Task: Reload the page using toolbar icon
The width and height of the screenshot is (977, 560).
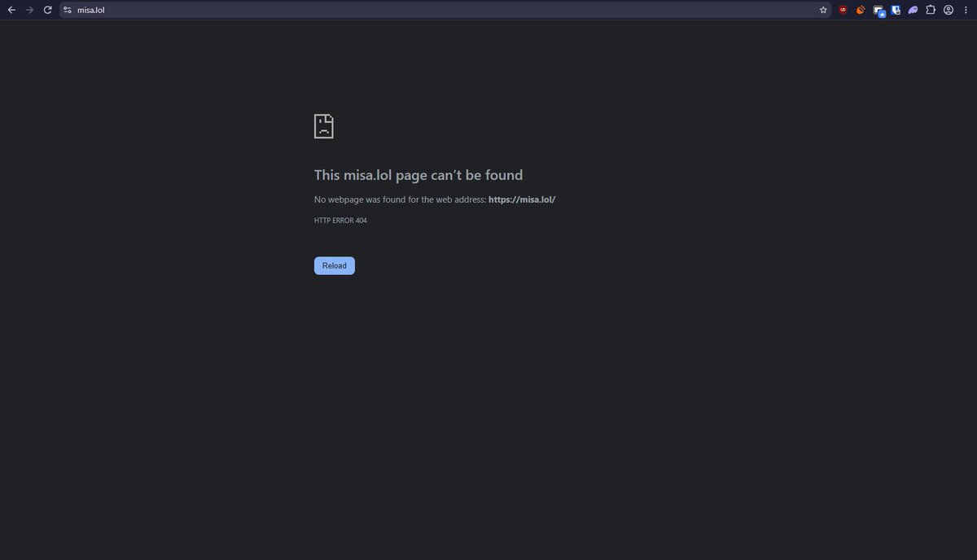Action: [48, 10]
